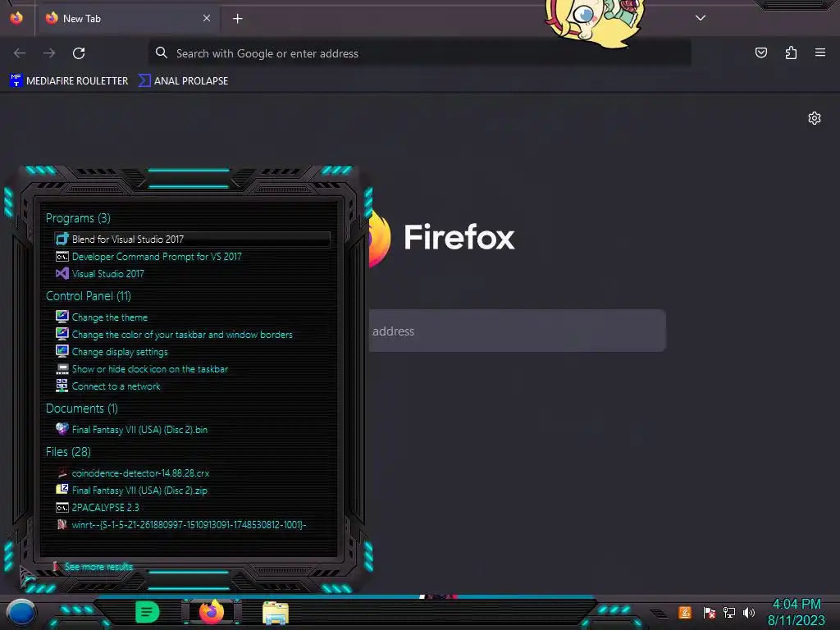Select the Files (28) category header
This screenshot has height=630, width=840.
pos(68,452)
